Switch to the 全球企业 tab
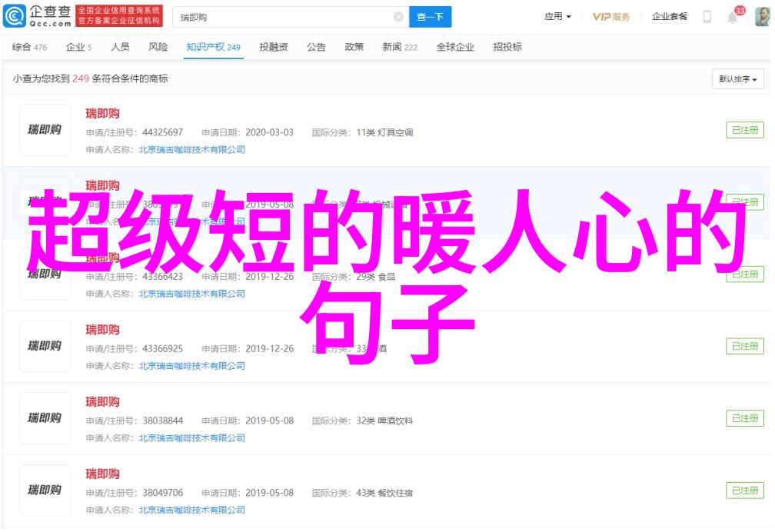Image resolution: width=775 pixels, height=532 pixels. (455, 47)
